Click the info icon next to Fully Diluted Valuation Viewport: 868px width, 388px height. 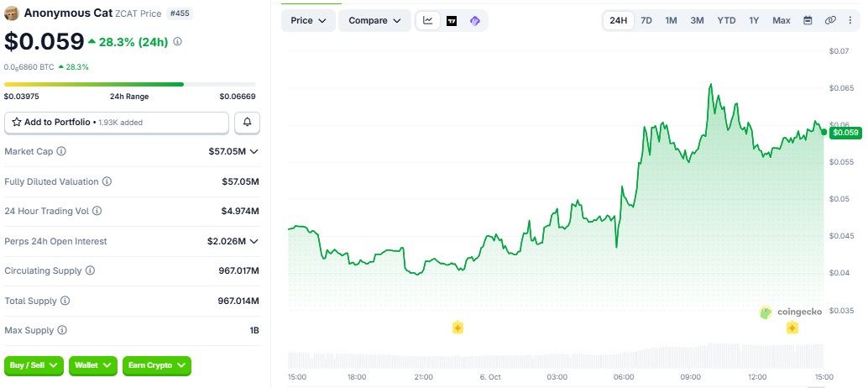(107, 181)
